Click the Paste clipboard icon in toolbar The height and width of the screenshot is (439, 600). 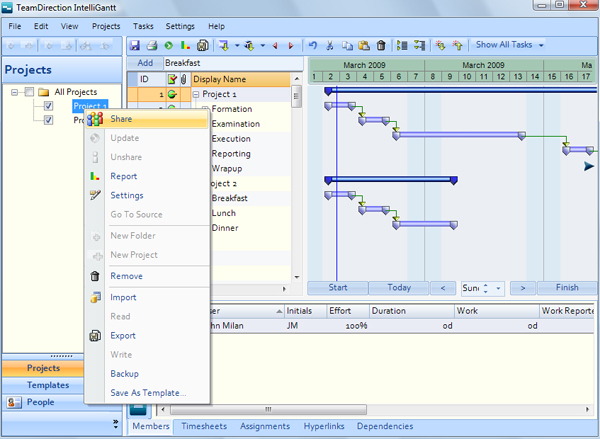coord(364,45)
